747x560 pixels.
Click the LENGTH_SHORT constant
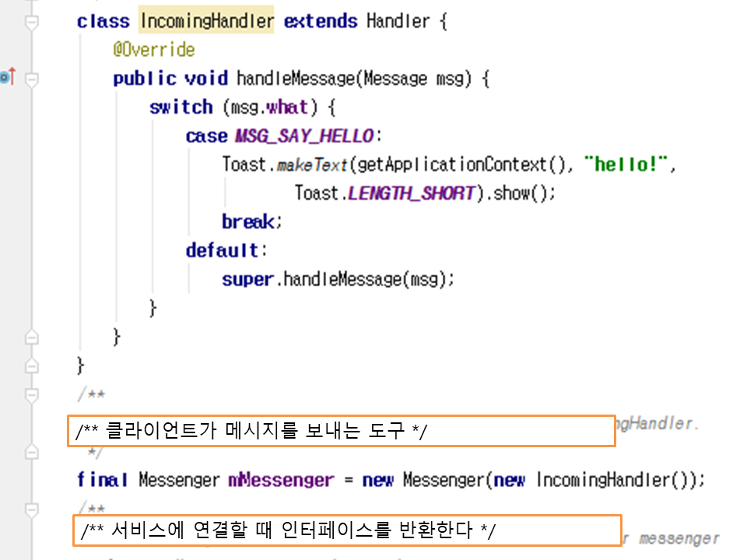[411, 193]
